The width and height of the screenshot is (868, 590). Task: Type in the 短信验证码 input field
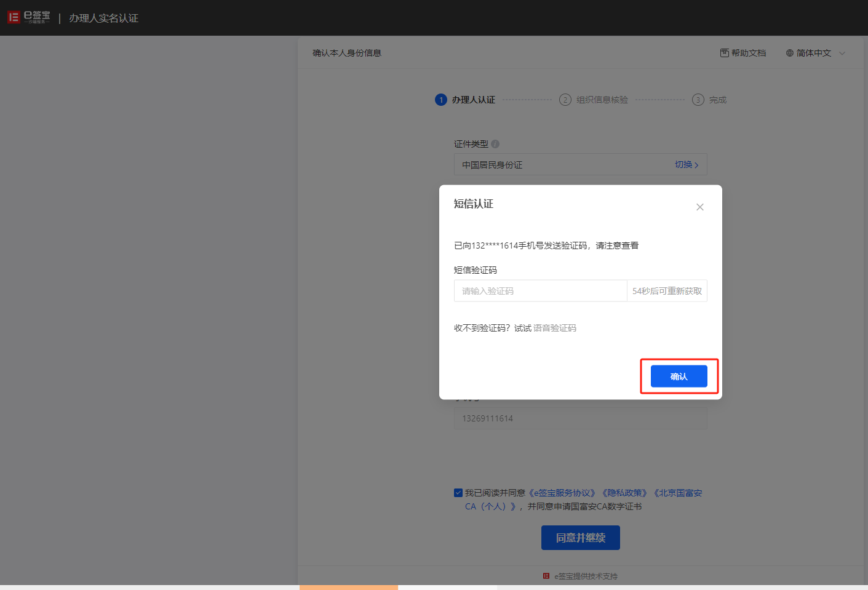540,291
